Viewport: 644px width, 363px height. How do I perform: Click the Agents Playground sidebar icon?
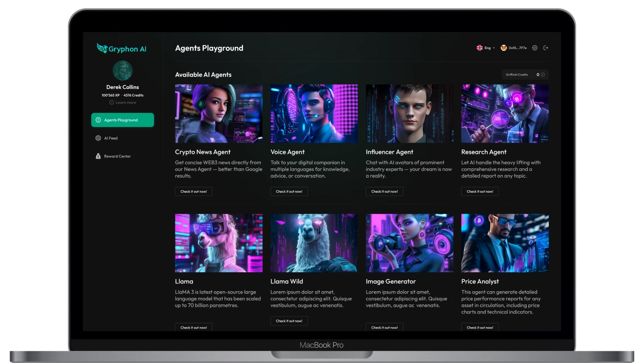point(98,120)
